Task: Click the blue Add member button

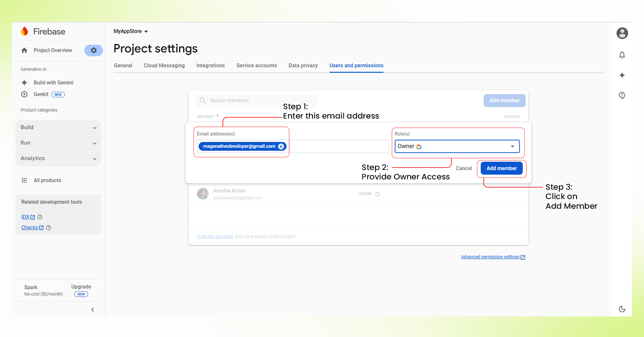Action: click(x=501, y=168)
